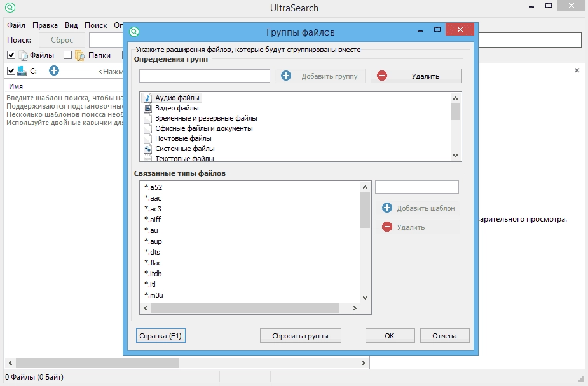This screenshot has height=386, width=588.
Task: Close the preview pane with the X
Action: click(x=577, y=70)
